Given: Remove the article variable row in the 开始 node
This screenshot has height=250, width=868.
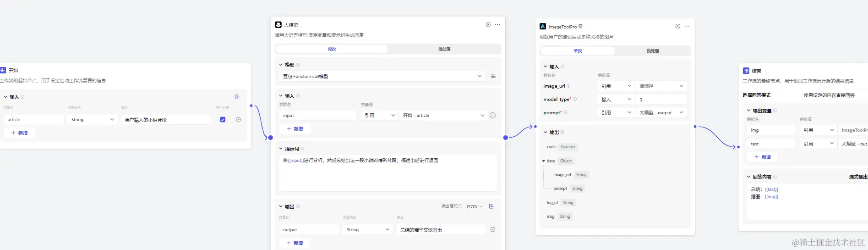Looking at the screenshot, I should click(x=238, y=119).
